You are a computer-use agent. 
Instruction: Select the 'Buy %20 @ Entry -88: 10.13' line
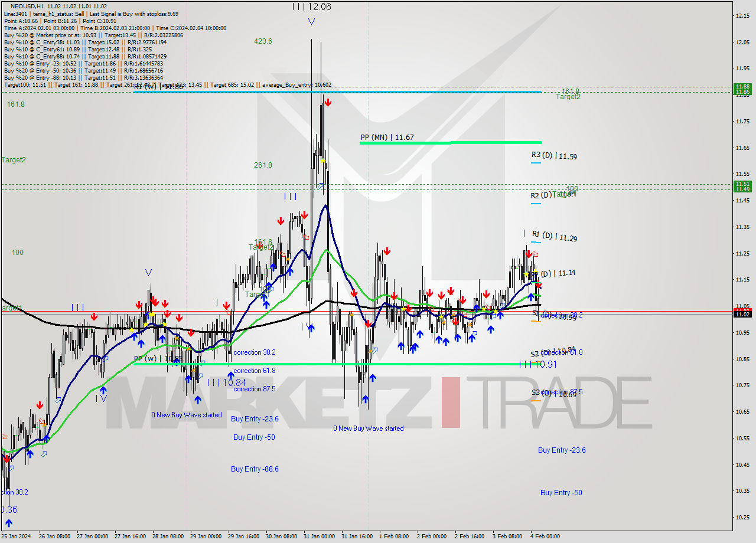tap(83, 77)
